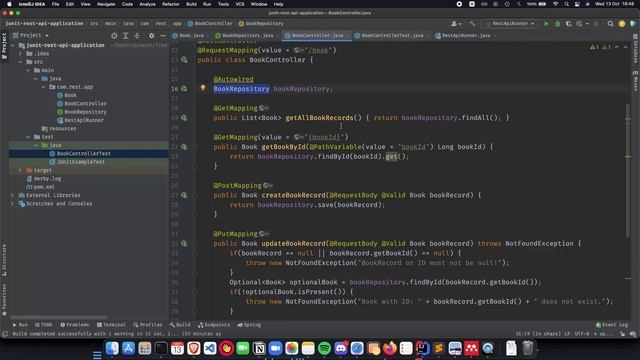Image resolution: width=640 pixels, height=360 pixels.
Task: Expand the target folder
Action: [x=20, y=170]
